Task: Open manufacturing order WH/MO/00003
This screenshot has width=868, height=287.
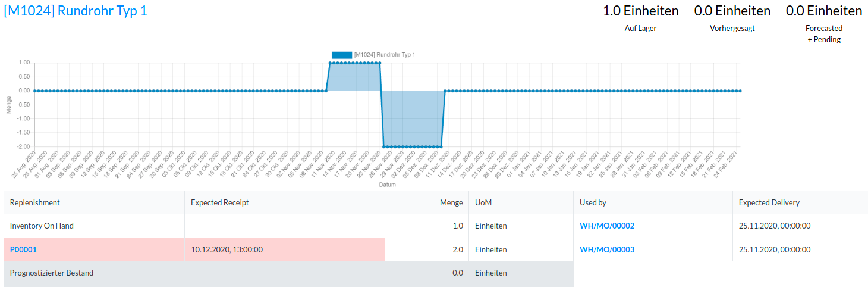Action: point(607,249)
